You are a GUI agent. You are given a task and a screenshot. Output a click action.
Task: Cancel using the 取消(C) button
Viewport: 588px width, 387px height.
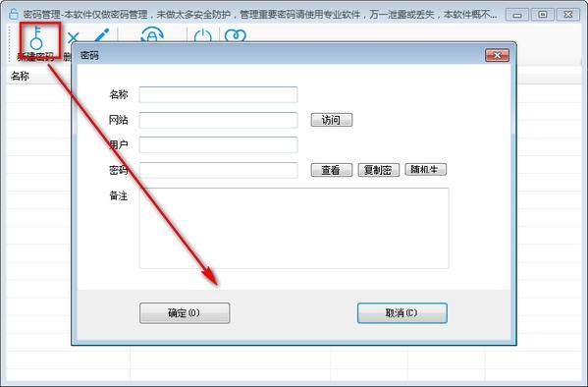click(402, 313)
